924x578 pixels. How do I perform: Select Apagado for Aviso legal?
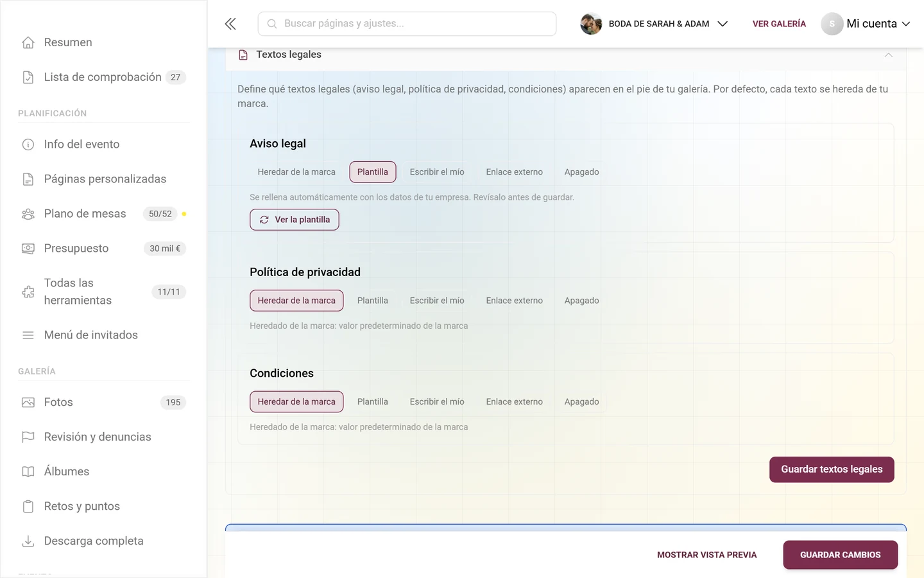582,172
